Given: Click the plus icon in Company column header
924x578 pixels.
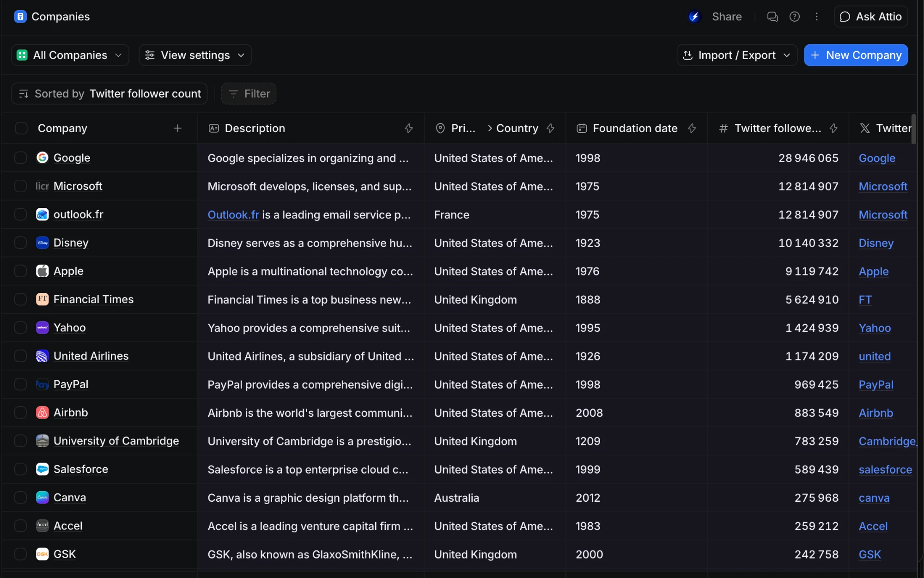Looking at the screenshot, I should coord(178,128).
